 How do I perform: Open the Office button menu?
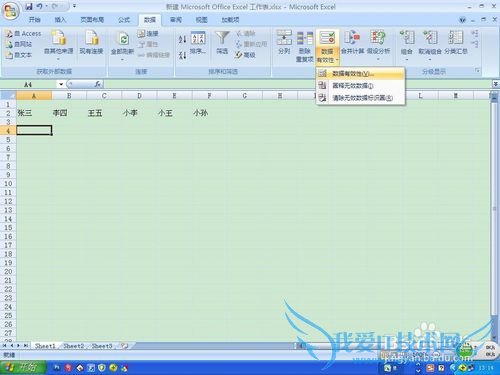pos(10,11)
